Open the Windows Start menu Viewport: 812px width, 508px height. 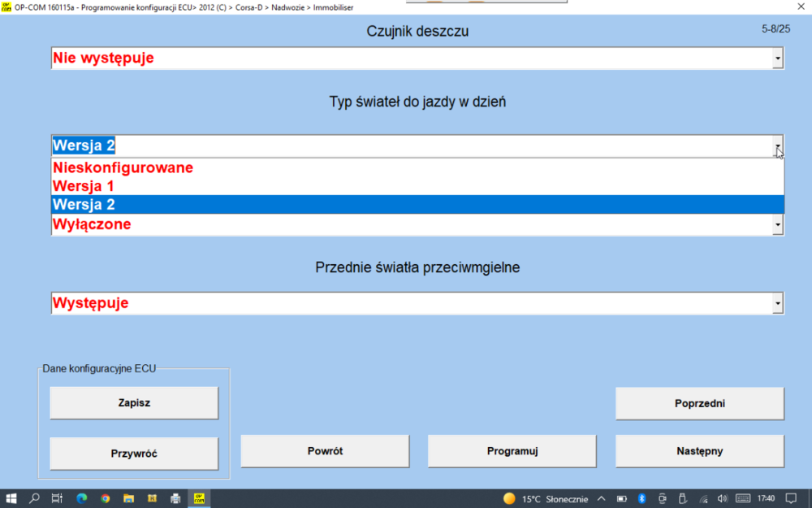(11, 498)
